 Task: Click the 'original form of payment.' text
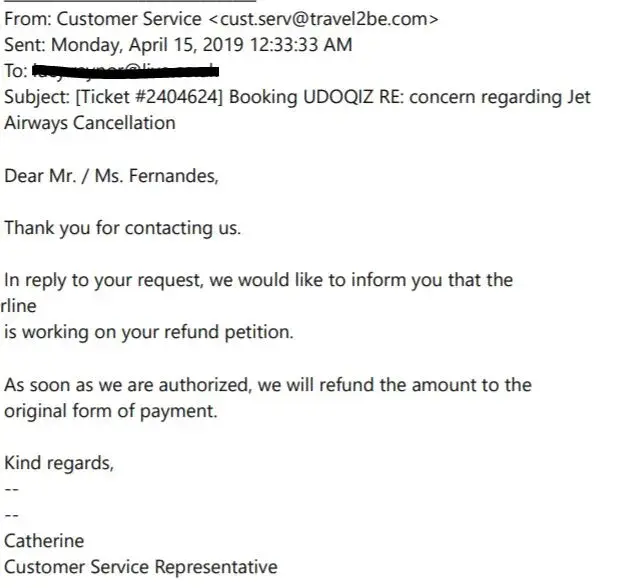coord(110,411)
